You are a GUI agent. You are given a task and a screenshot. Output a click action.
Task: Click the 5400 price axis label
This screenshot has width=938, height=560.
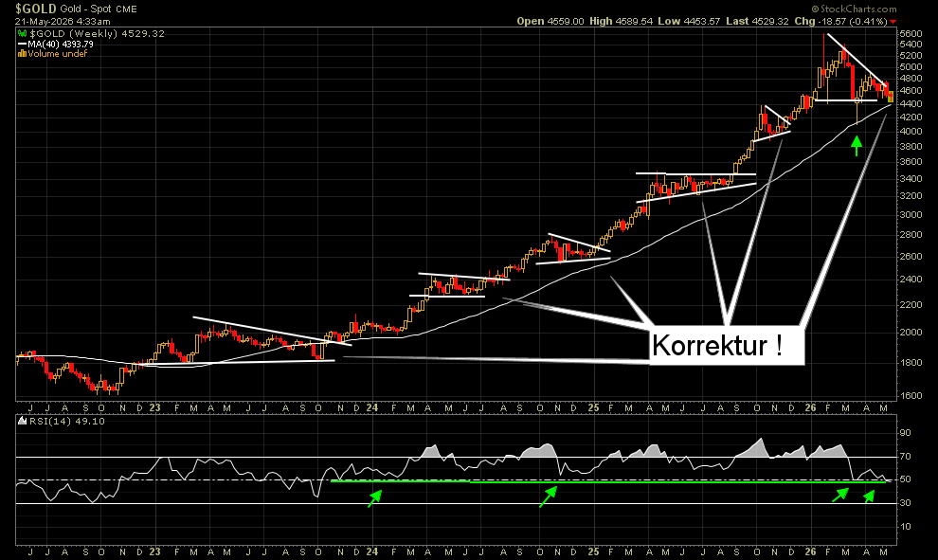tap(911, 45)
